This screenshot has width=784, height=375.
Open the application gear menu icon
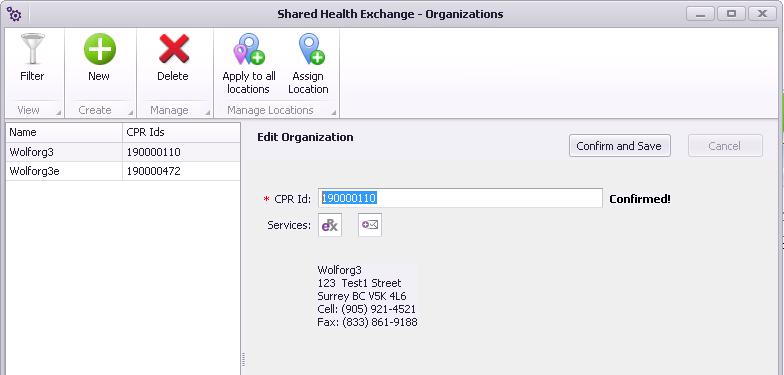pos(14,14)
